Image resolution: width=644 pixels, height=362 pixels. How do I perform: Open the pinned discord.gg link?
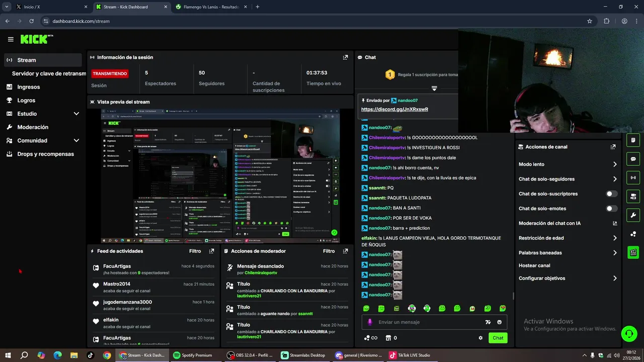click(394, 109)
